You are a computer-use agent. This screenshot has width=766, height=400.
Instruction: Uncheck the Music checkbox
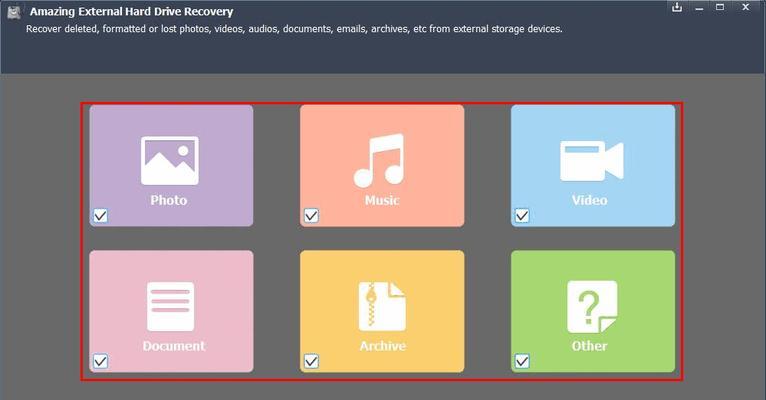(x=311, y=215)
